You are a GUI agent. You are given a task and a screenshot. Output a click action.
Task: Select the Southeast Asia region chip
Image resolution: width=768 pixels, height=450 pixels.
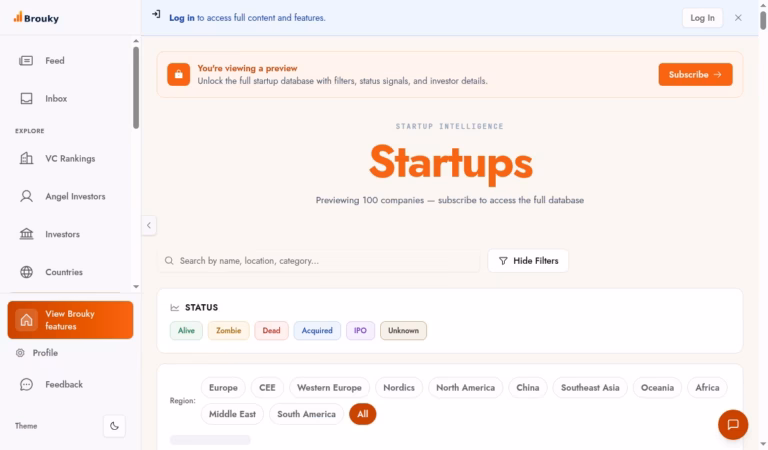(590, 387)
